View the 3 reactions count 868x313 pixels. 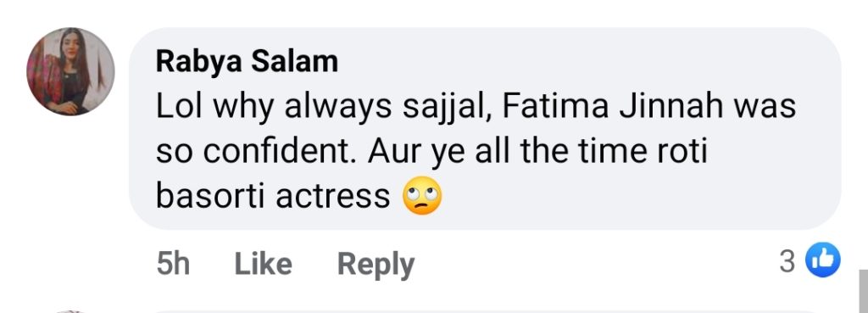coord(787,261)
